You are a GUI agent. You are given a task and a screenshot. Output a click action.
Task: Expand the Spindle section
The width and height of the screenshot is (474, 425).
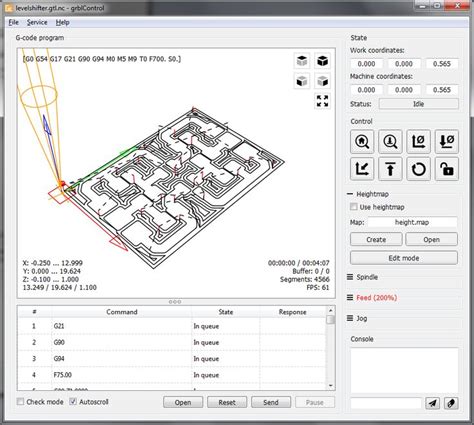pyautogui.click(x=350, y=277)
